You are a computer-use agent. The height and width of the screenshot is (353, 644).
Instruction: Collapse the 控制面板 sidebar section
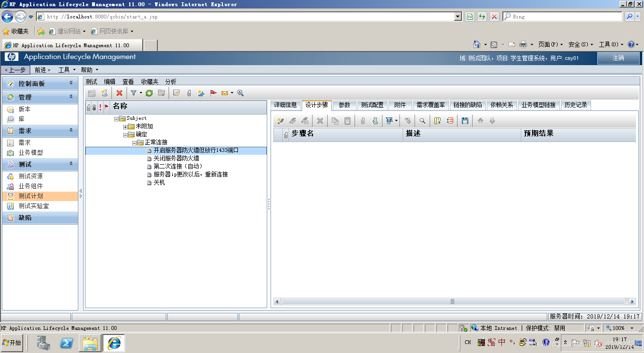[71, 83]
